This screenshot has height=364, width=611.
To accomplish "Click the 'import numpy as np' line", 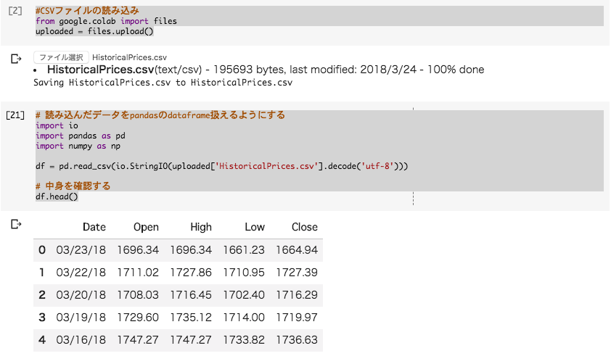I will 78,146.
